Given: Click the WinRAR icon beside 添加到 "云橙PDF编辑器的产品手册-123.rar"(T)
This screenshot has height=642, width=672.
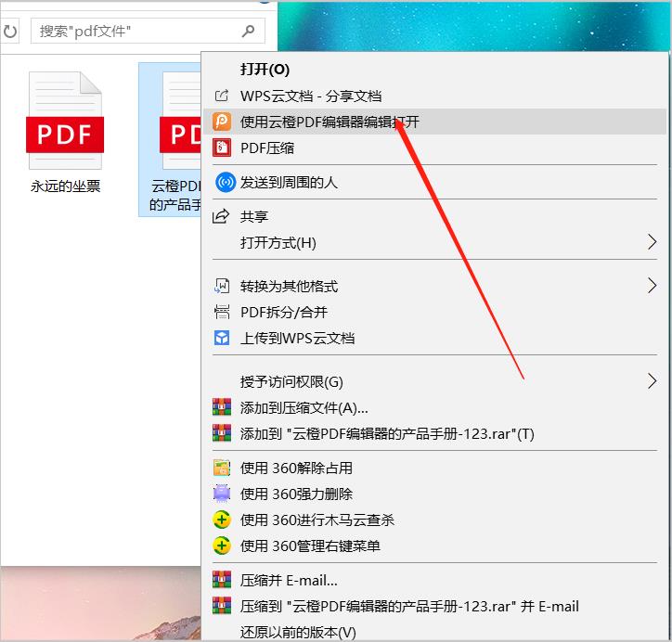Looking at the screenshot, I should pos(222,433).
